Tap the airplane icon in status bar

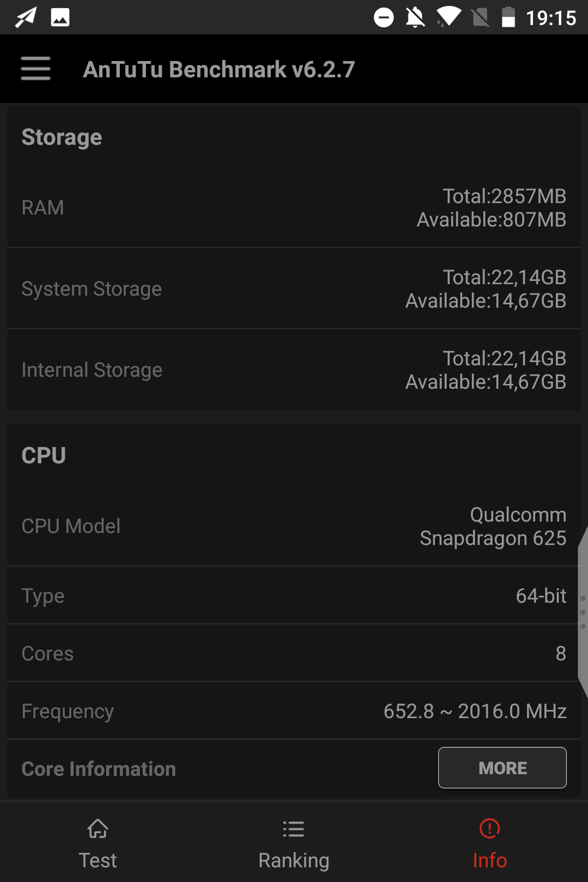(x=26, y=17)
